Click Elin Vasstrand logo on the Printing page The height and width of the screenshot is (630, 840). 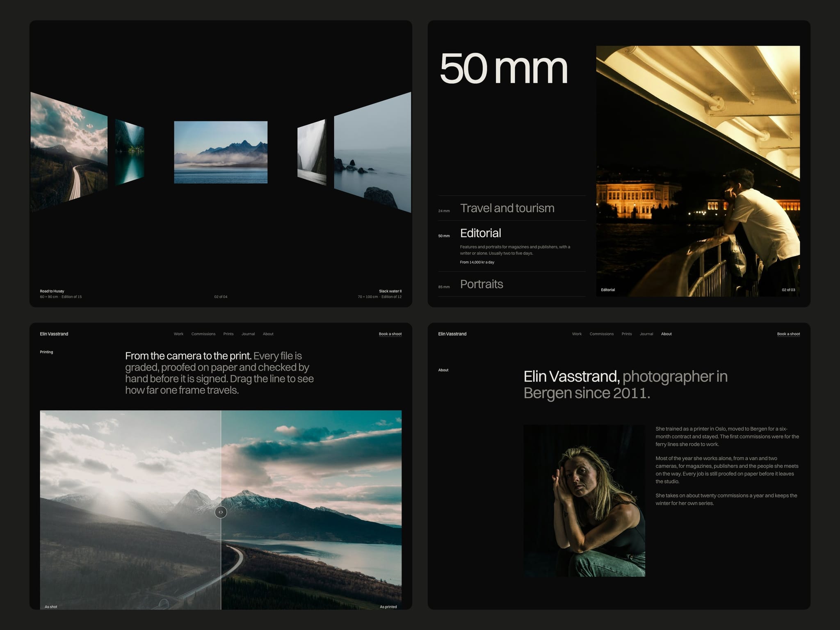point(54,334)
